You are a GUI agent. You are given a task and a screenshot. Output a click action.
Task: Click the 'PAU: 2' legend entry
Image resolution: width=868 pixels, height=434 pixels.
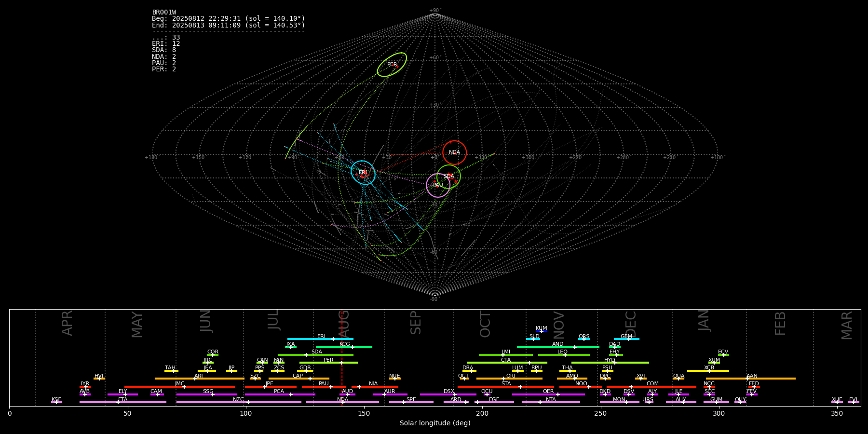[164, 63]
